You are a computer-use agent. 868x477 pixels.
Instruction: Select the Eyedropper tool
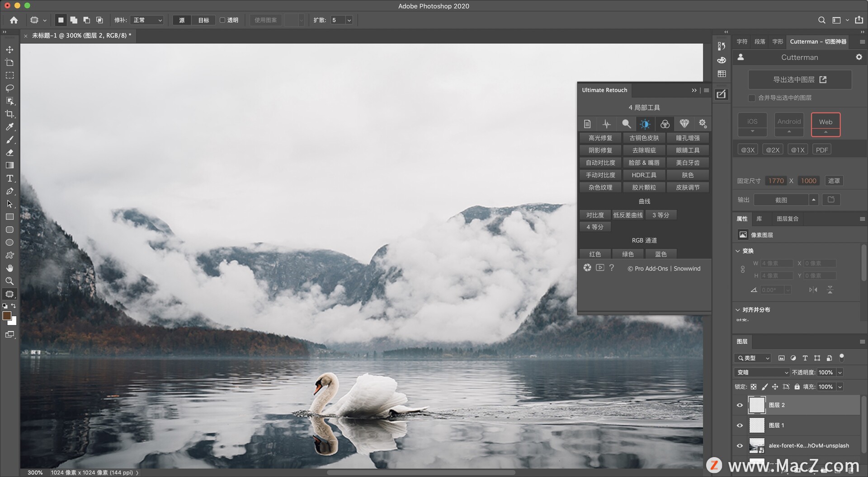click(x=9, y=126)
